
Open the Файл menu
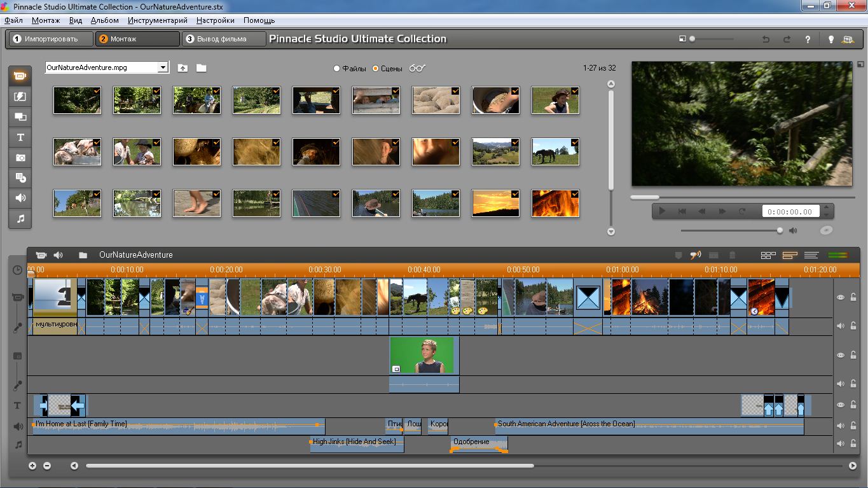pyautogui.click(x=13, y=20)
